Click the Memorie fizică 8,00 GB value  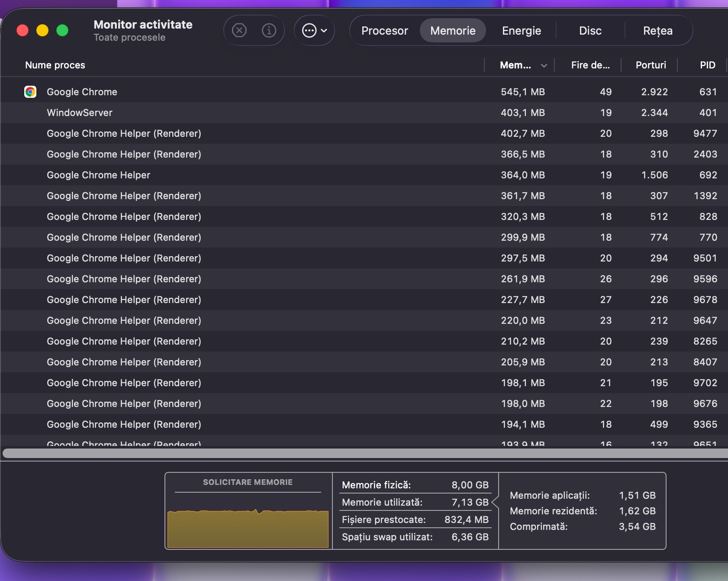[x=470, y=485]
